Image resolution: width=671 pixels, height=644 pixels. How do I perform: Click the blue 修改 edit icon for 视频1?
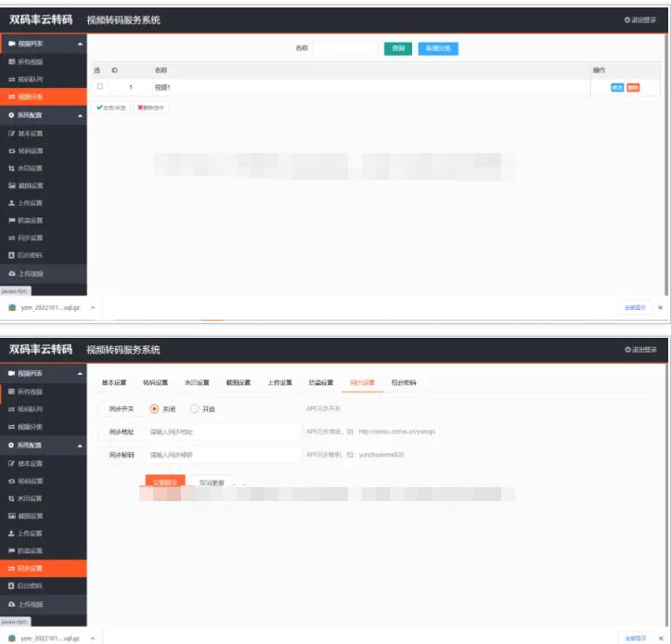(617, 87)
